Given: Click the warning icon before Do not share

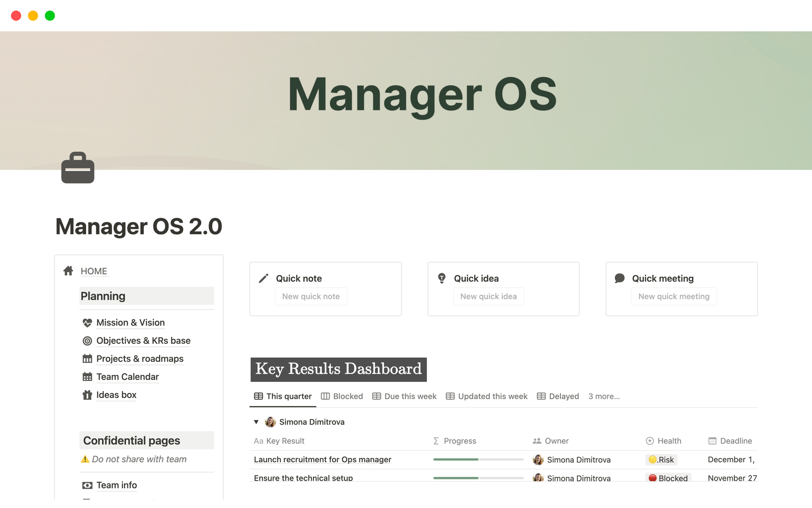Looking at the screenshot, I should [85, 459].
